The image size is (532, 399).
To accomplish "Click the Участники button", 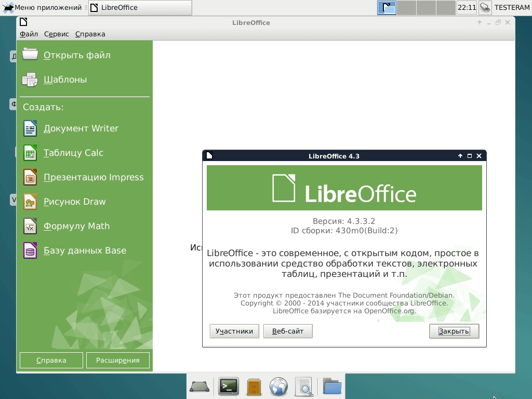I will [234, 331].
